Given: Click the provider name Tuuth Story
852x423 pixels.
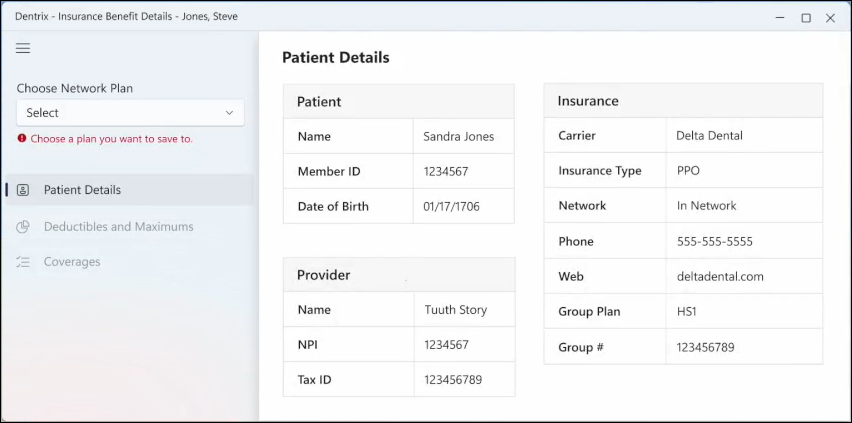Looking at the screenshot, I should point(455,310).
